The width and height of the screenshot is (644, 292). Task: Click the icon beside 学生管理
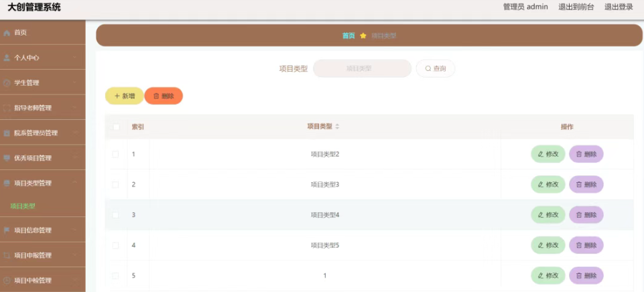[7, 83]
